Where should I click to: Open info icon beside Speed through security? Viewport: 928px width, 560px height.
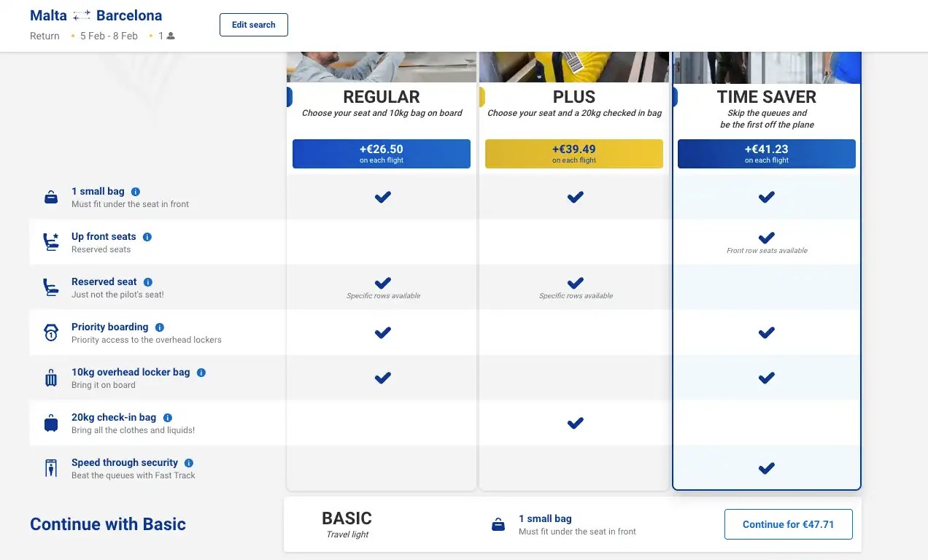pyautogui.click(x=189, y=463)
